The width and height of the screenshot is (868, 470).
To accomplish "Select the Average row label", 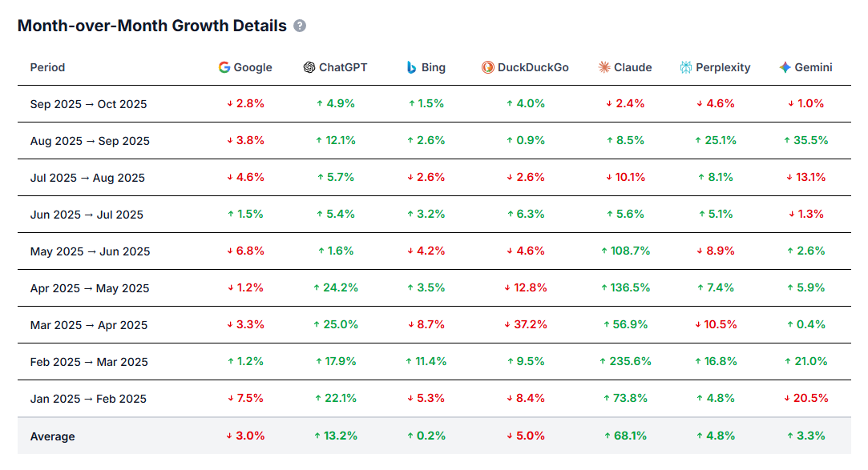I will coord(53,436).
